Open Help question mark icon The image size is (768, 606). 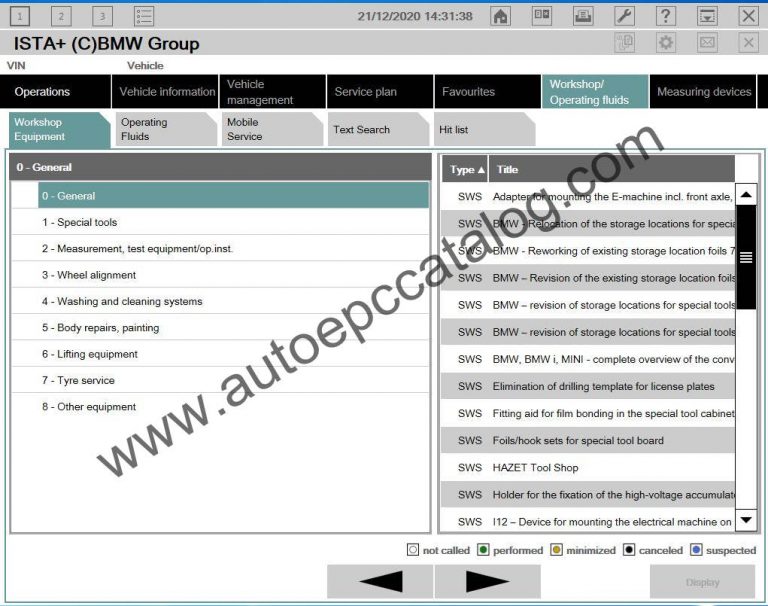click(x=666, y=16)
